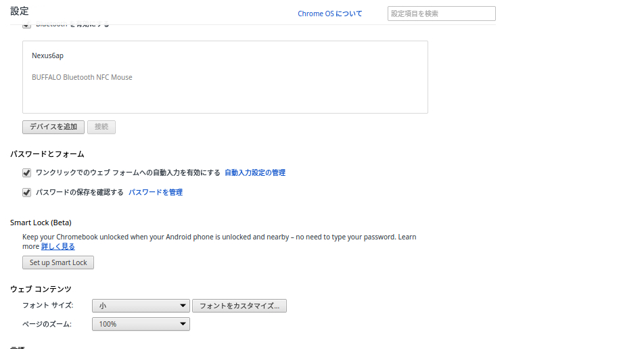Screen dimensions: 644x349
Task: Expand the ページのズーム 100% dropdown
Action: pos(141,325)
